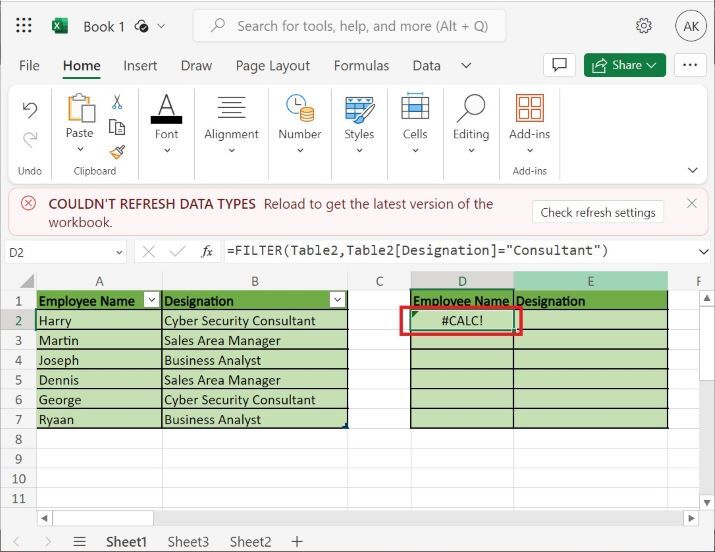Expand the Paste options dropdown
Viewport: 715px width, 552px height.
tap(79, 151)
